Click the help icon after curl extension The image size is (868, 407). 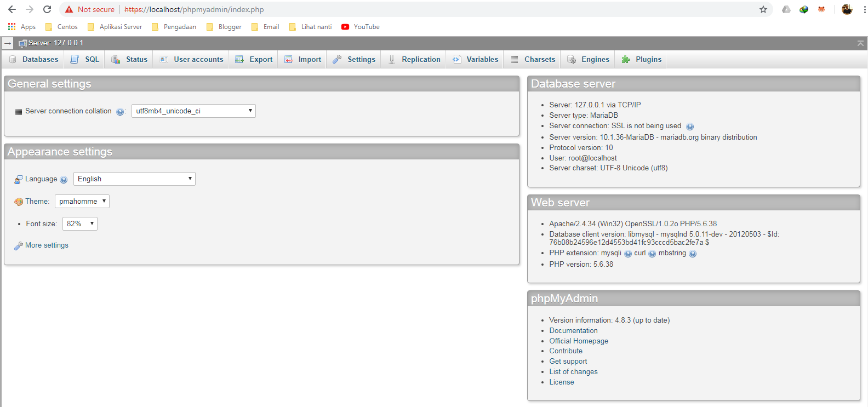tap(652, 254)
